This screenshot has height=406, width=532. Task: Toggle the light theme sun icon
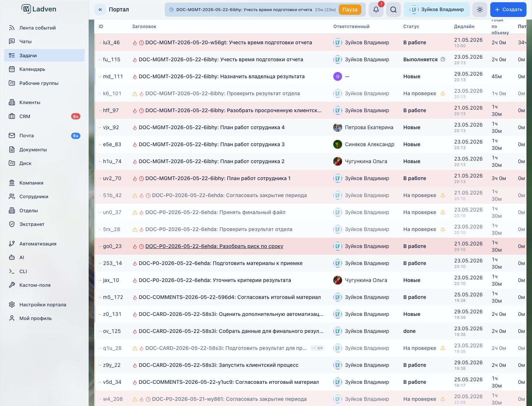coord(480,10)
